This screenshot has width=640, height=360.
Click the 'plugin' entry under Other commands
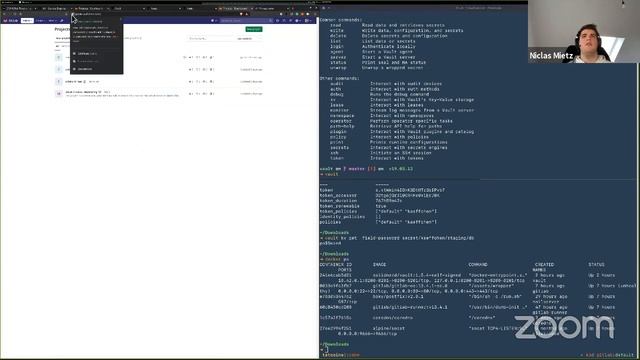point(338,131)
